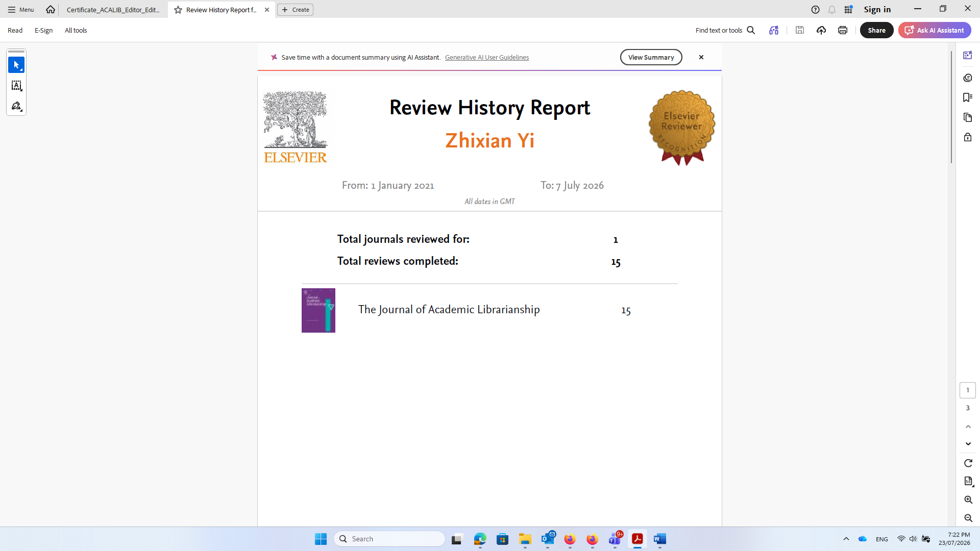
Task: Open Microsoft Teams from taskbar
Action: tap(615, 539)
